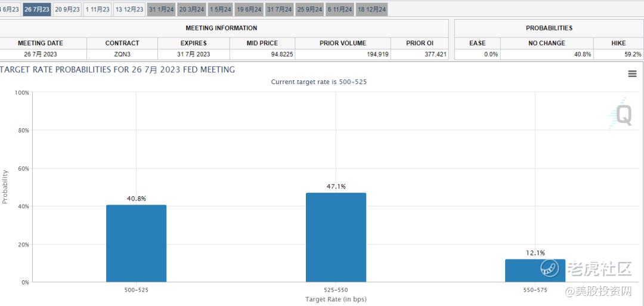Select the 1 5月24 meeting tab
This screenshot has width=644, height=306.
pyautogui.click(x=221, y=10)
